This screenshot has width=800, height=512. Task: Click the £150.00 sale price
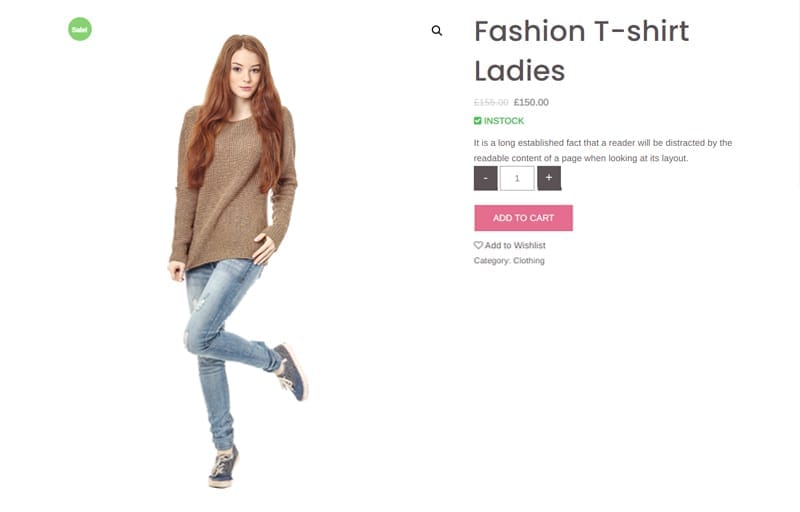531,102
